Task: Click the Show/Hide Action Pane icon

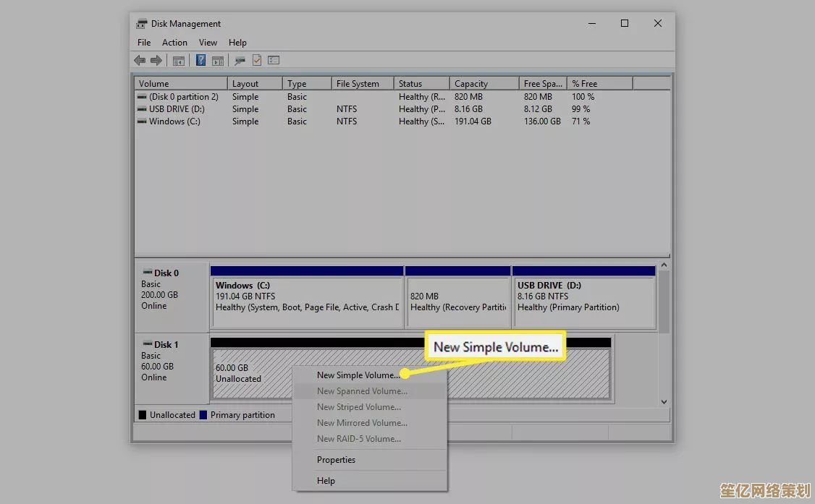Action: [x=217, y=61]
